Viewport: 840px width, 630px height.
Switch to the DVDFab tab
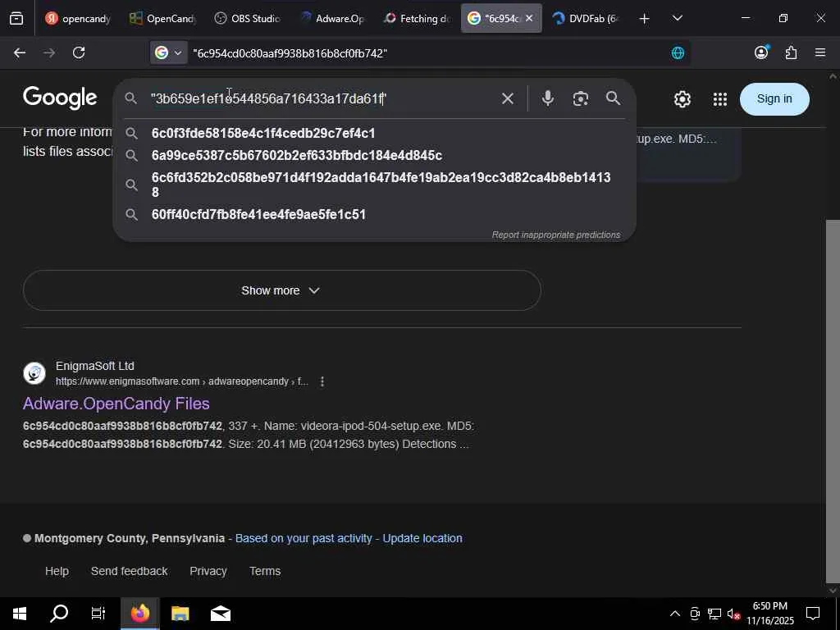click(585, 19)
